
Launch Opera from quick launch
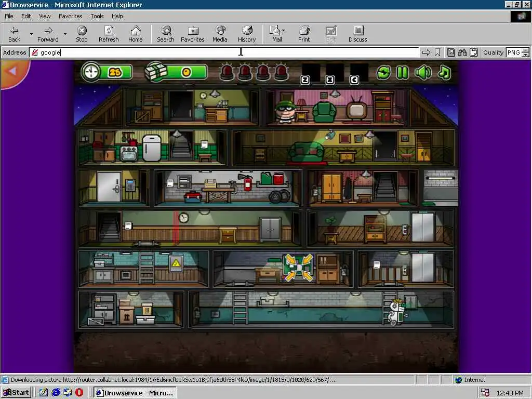click(x=79, y=393)
